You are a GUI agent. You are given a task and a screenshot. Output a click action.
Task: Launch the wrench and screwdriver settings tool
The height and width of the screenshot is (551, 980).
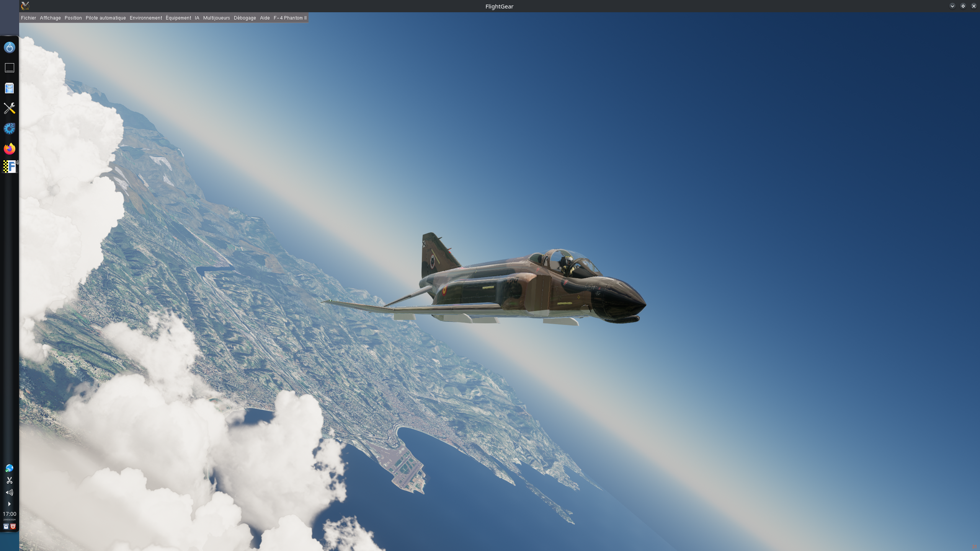[x=9, y=108]
